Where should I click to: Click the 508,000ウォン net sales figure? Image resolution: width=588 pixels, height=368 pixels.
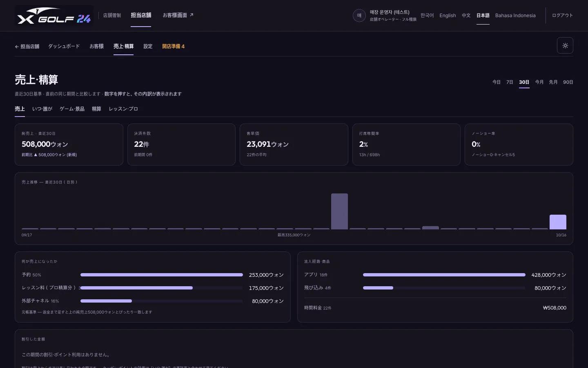click(45, 144)
